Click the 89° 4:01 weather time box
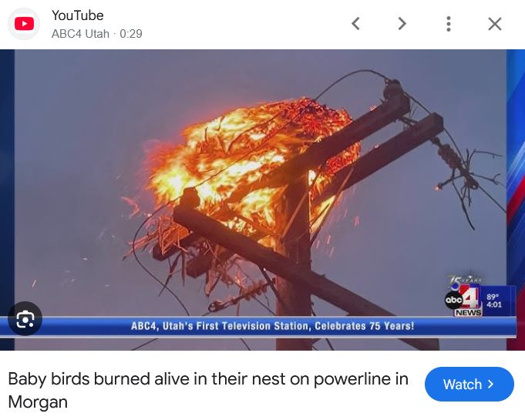 [x=495, y=301]
